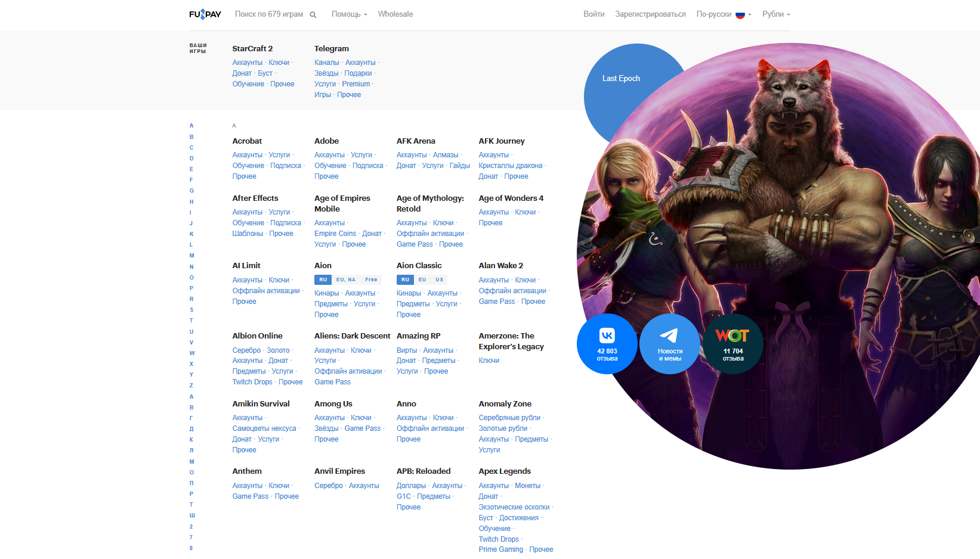Select EU, NA server for Aion

coord(346,279)
